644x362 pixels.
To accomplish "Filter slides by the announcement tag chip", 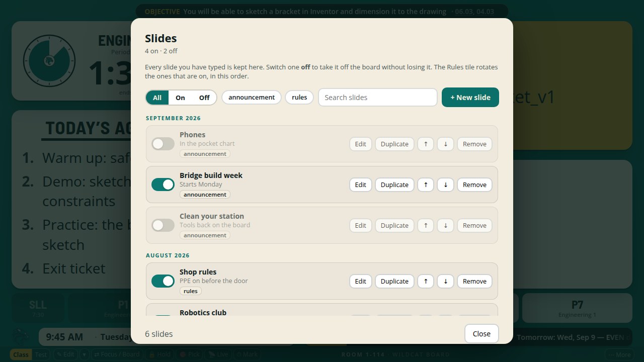I will [252, 98].
